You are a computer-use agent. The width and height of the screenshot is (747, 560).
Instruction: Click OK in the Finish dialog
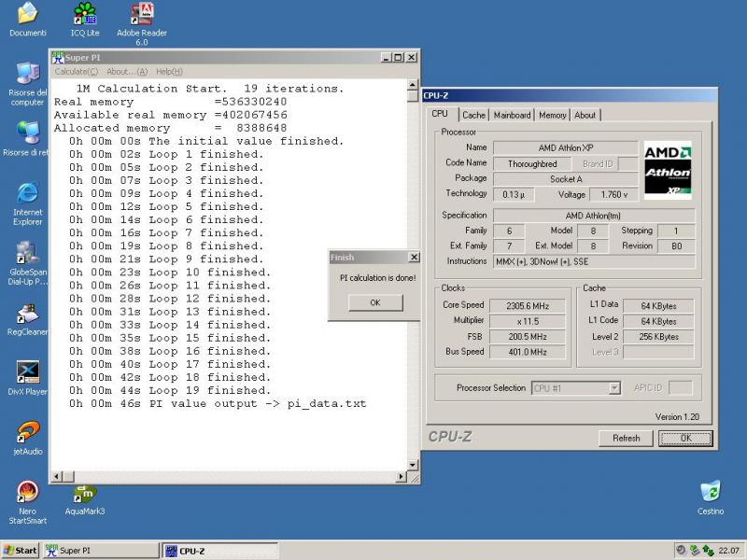(375, 302)
